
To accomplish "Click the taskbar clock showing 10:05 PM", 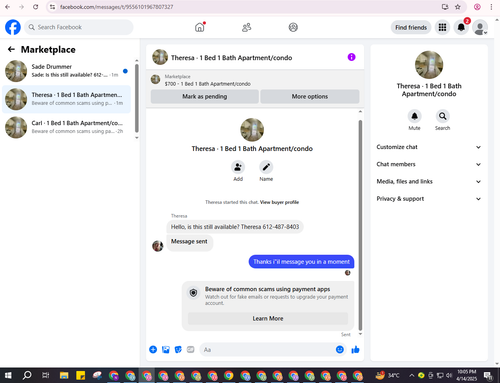I will (x=467, y=375).
